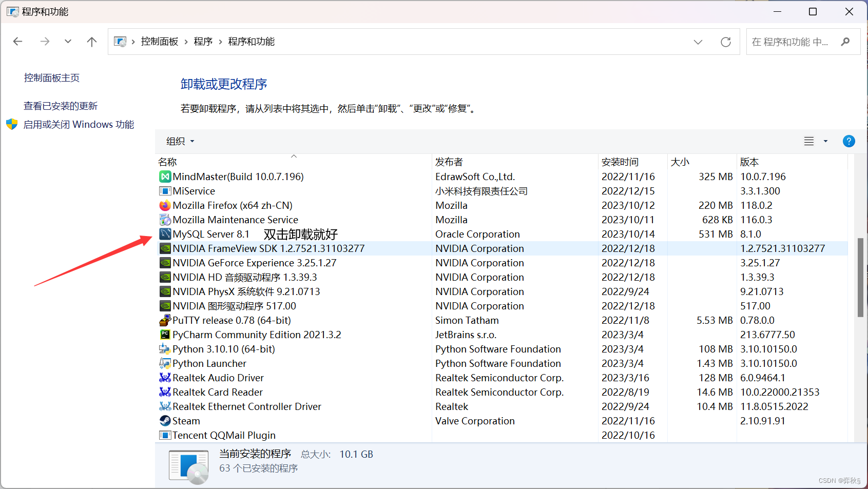The height and width of the screenshot is (489, 868).
Task: Sort by 名称 column header
Action: point(293,162)
